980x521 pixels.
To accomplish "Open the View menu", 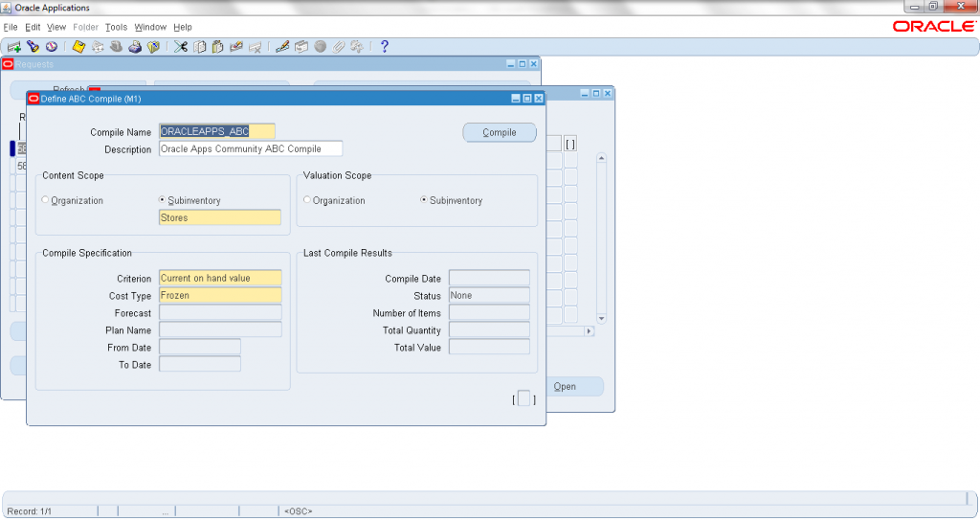I will [x=56, y=28].
